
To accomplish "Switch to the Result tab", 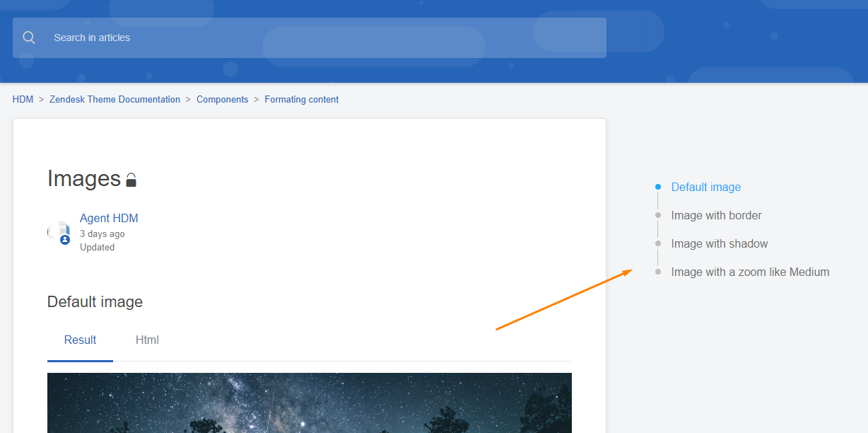I will pos(80,340).
